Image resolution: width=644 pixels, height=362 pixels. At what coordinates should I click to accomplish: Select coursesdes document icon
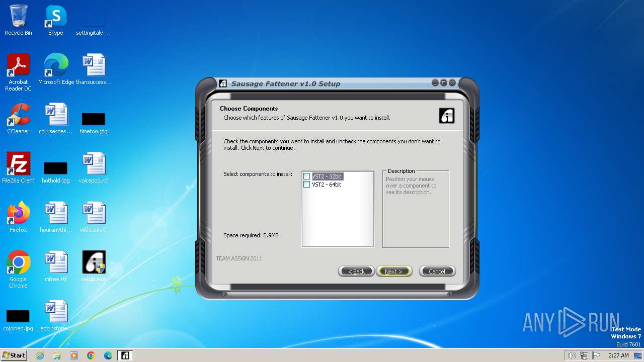56,119
